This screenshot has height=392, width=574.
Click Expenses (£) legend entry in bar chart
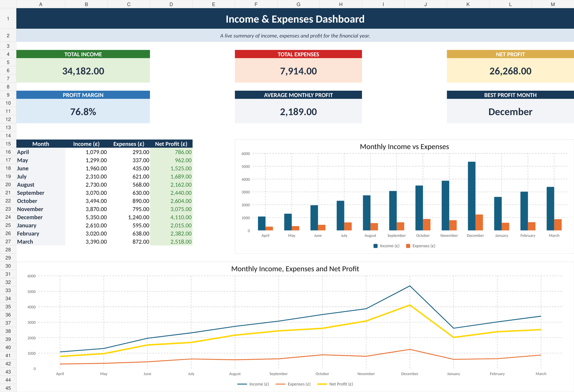420,246
